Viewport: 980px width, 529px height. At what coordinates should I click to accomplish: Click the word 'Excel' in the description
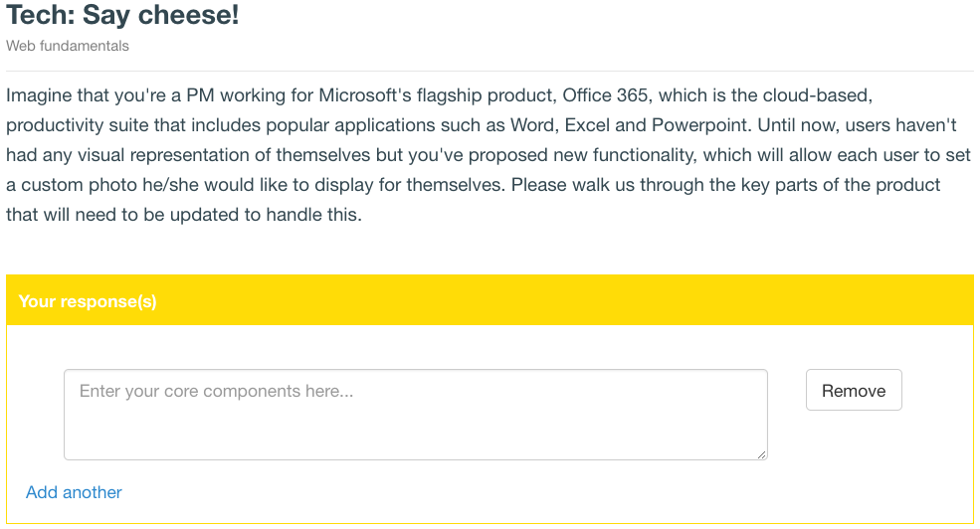(587, 125)
